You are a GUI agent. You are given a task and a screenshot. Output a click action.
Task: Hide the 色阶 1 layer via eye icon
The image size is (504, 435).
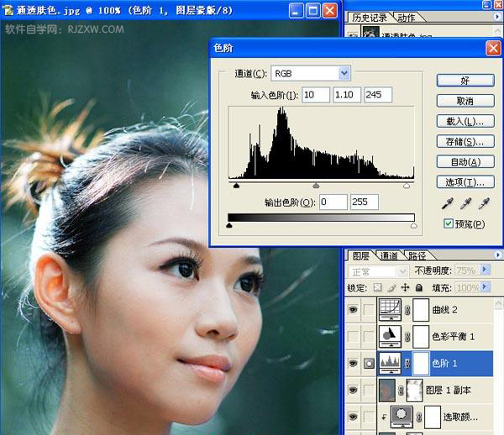coord(353,364)
